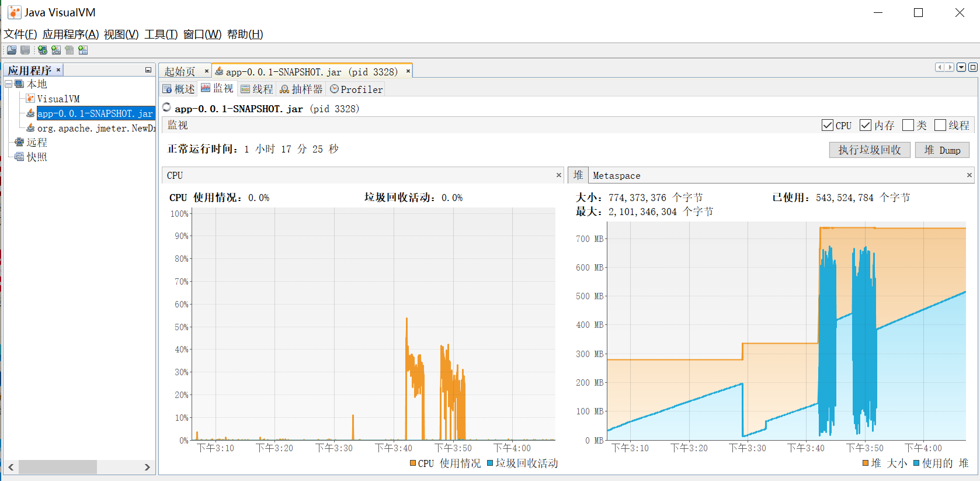
Task: Minimize the 应用程序 side panel
Action: coord(148,70)
